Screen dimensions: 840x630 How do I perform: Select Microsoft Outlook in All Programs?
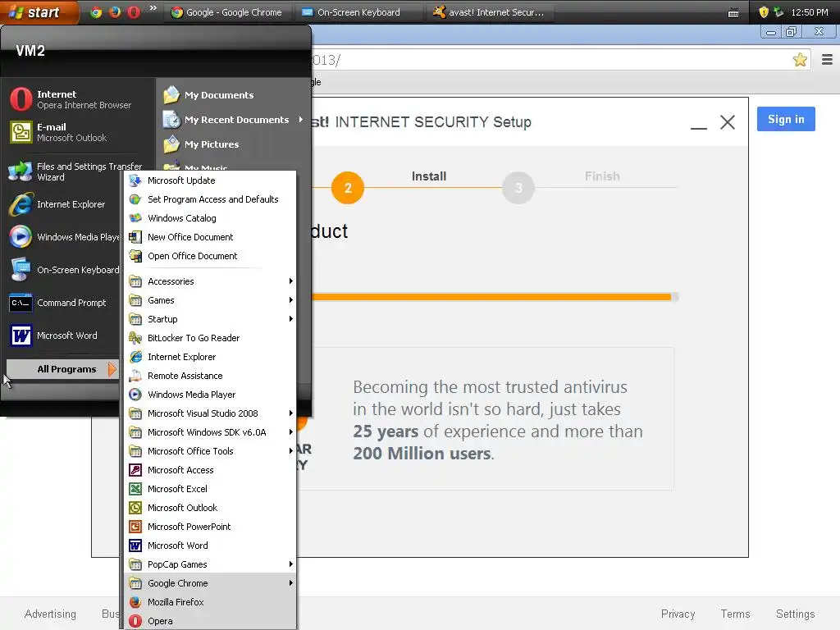point(211,508)
